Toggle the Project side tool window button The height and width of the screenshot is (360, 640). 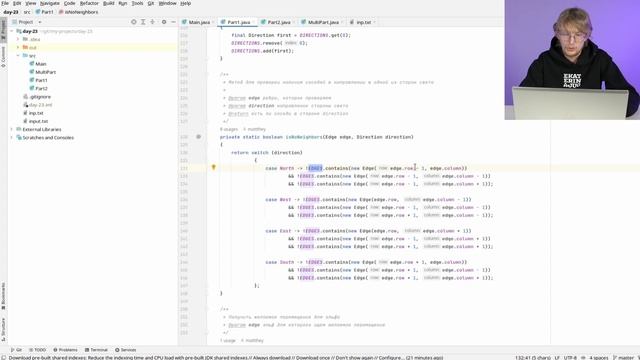click(x=3, y=29)
